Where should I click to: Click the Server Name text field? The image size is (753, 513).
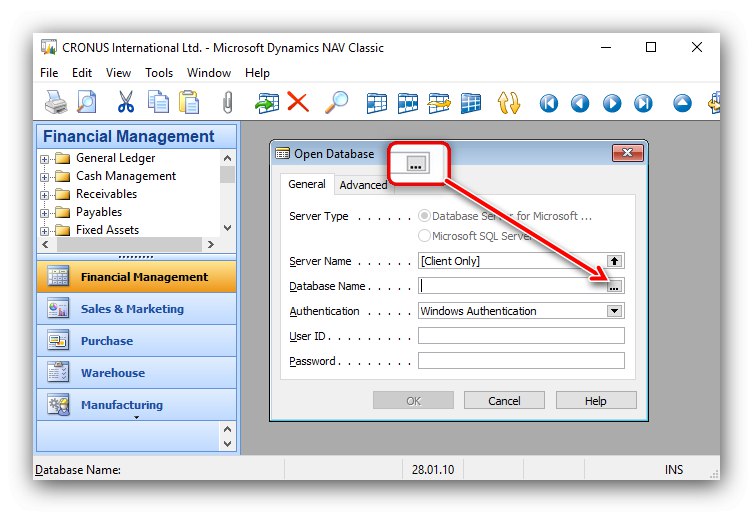(x=512, y=261)
